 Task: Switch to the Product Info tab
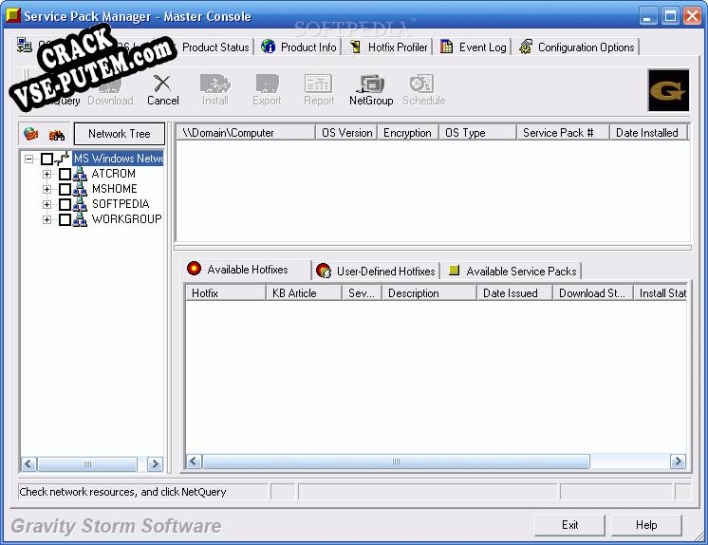point(298,47)
